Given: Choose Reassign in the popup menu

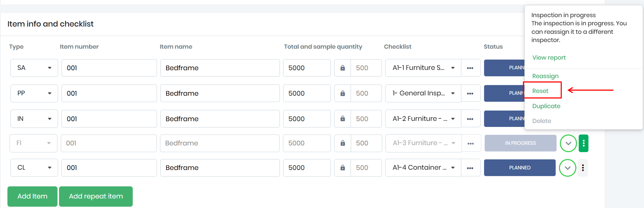Looking at the screenshot, I should [545, 76].
